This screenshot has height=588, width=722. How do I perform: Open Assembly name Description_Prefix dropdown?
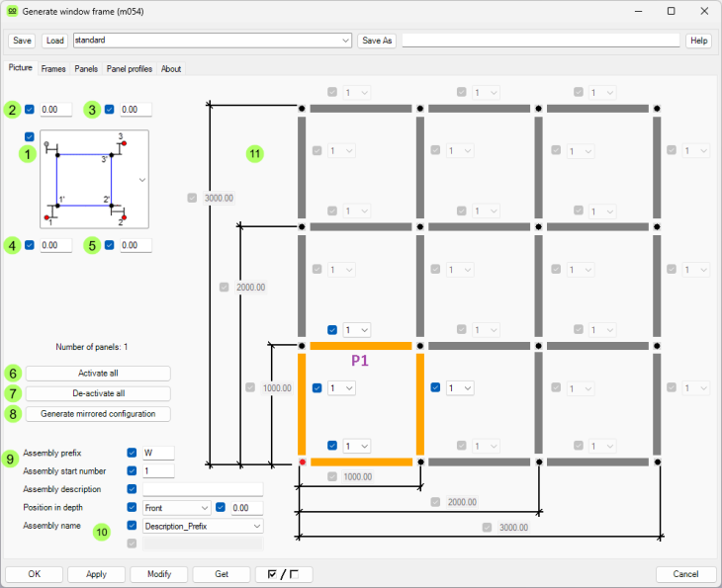pos(203,526)
